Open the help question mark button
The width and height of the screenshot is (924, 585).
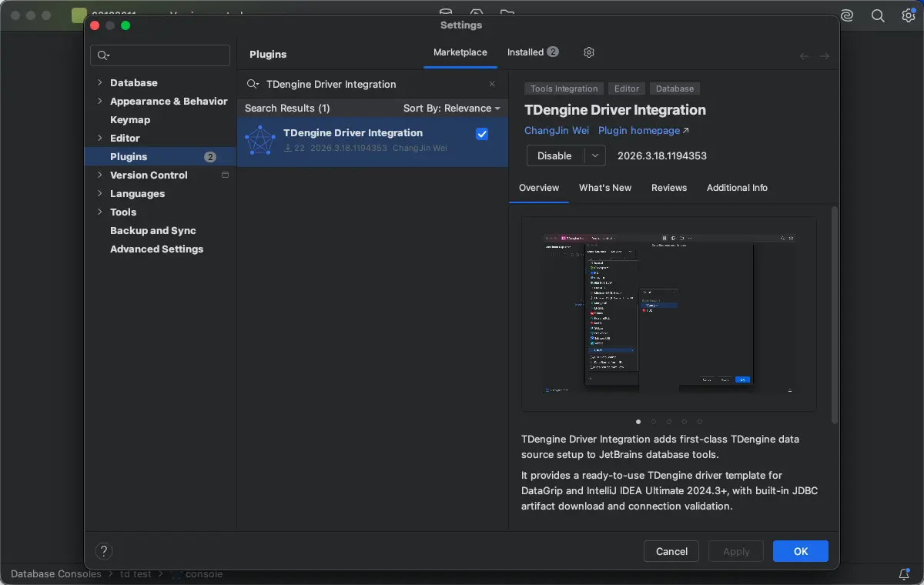[x=104, y=551]
